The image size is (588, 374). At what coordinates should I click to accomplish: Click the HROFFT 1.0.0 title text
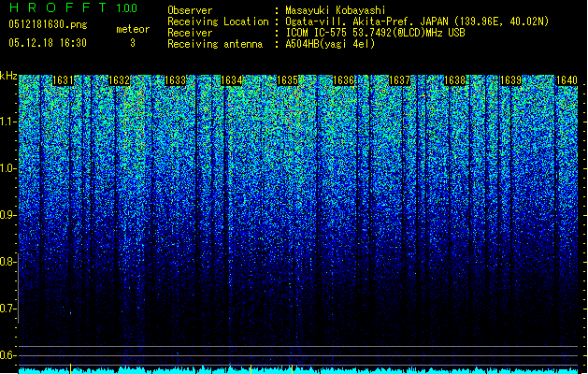(x=73, y=7)
